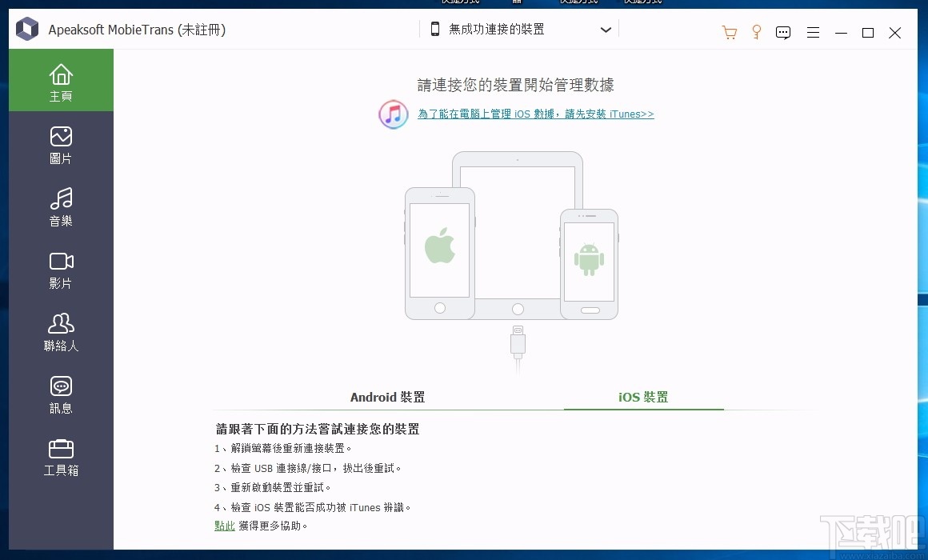Viewport: 928px width, 560px height.
Task: Switch to the iOS 裝置 tab
Action: click(x=643, y=398)
